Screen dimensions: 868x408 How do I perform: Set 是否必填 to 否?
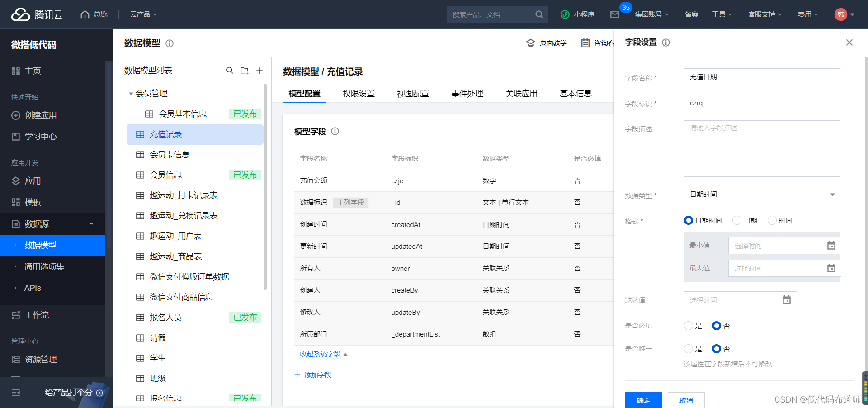pos(717,326)
